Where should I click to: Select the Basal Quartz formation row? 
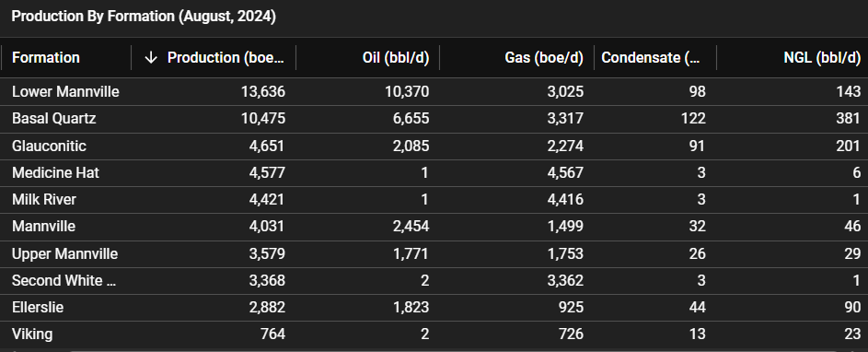434,119
